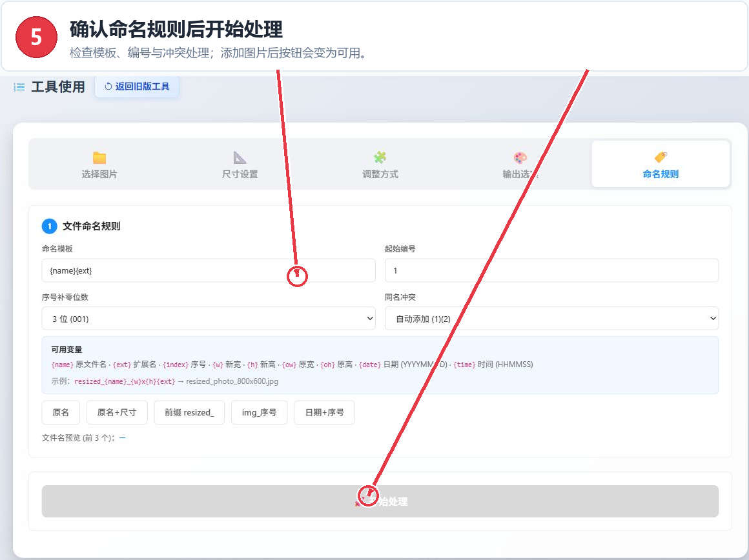The image size is (749, 560).
Task: Select the img_序号 preset button
Action: pyautogui.click(x=259, y=412)
